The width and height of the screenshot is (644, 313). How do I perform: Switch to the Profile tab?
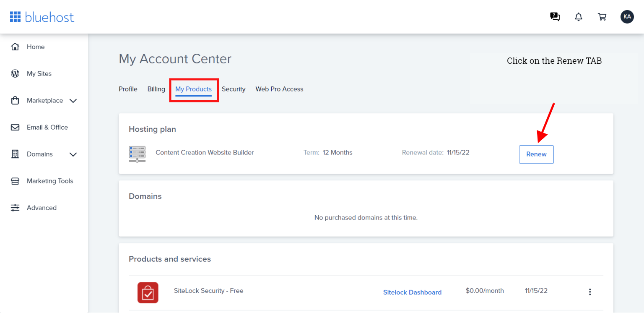(x=128, y=89)
